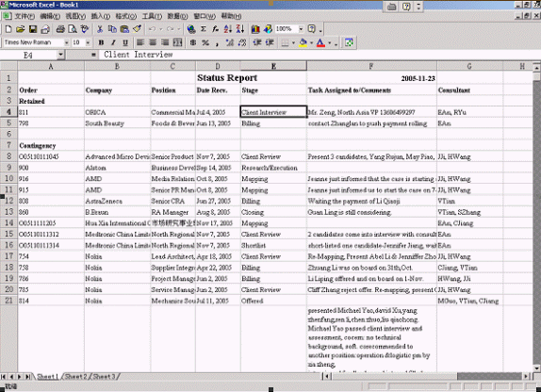Click the Undo arrow
Screen dimensions: 541x392
(152, 29)
